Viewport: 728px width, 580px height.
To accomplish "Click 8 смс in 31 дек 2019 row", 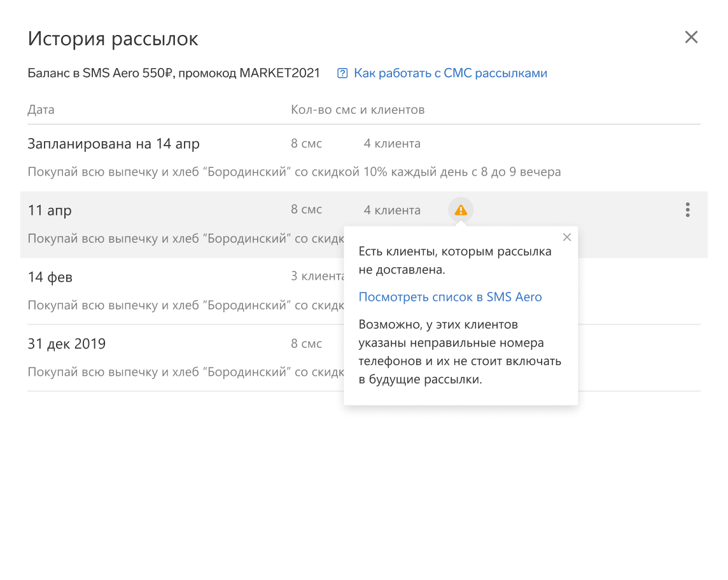I will click(307, 344).
